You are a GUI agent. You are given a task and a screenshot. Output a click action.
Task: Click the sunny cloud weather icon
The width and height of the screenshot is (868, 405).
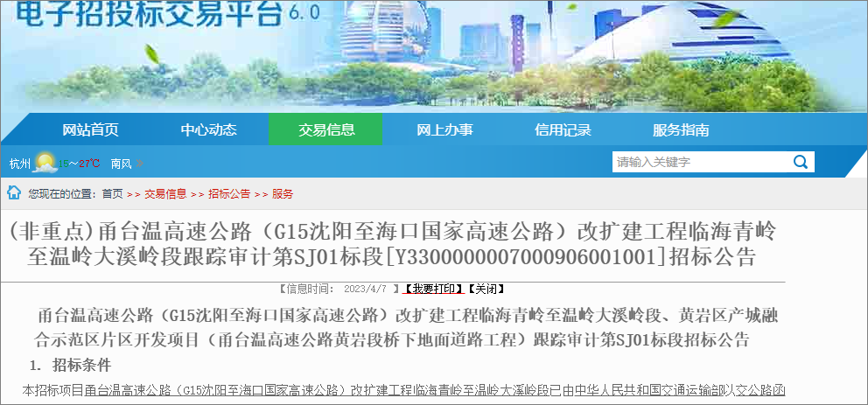(x=45, y=163)
